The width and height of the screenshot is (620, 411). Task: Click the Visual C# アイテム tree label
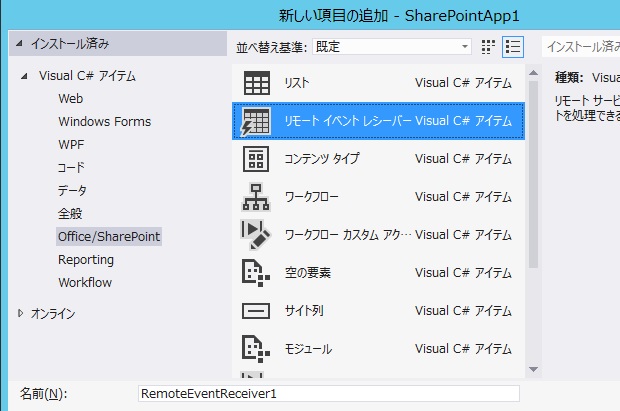[x=87, y=76]
